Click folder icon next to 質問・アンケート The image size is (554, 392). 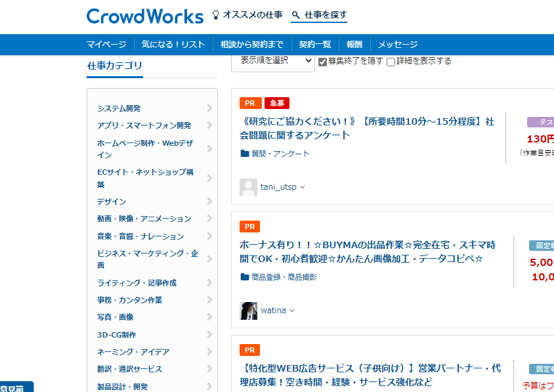(244, 154)
